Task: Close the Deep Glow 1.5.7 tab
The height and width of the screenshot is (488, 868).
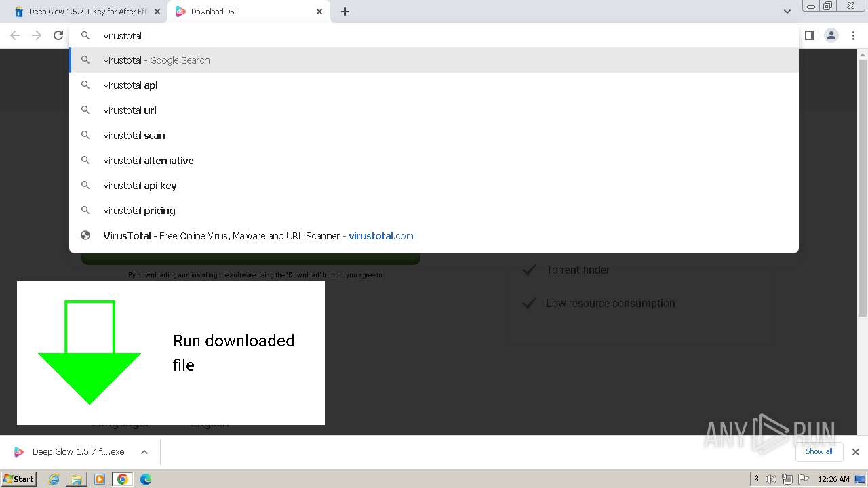Action: [157, 12]
